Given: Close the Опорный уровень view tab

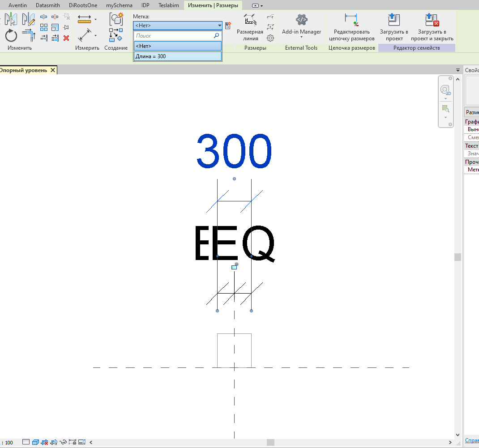Looking at the screenshot, I should click(53, 70).
